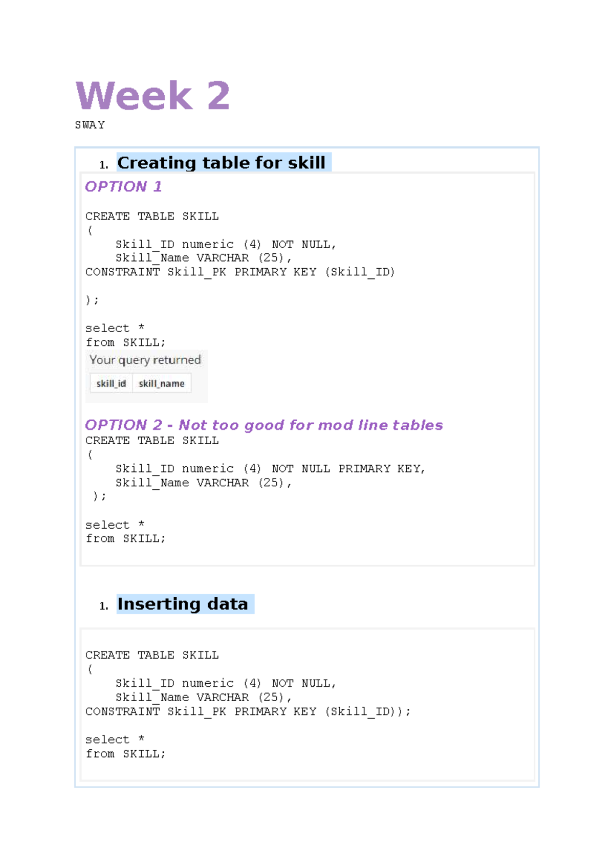This screenshot has height=868, width=614.
Task: Click the last "from SKILL;" line under Inserting data
Action: tap(125, 754)
